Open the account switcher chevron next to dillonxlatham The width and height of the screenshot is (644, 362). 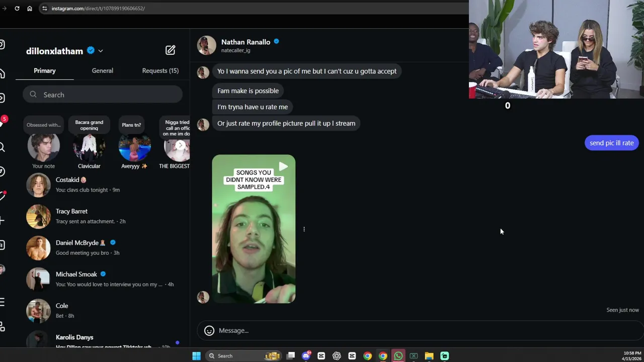point(101,51)
